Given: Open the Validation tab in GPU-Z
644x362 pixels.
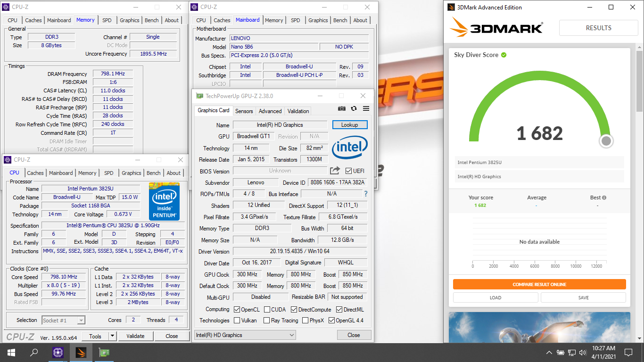Looking at the screenshot, I should 298,111.
